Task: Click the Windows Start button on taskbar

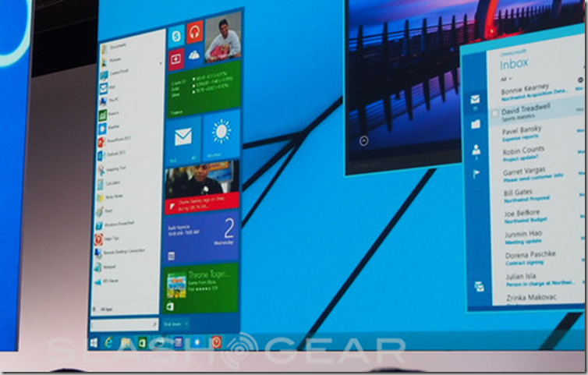Action: (x=94, y=342)
